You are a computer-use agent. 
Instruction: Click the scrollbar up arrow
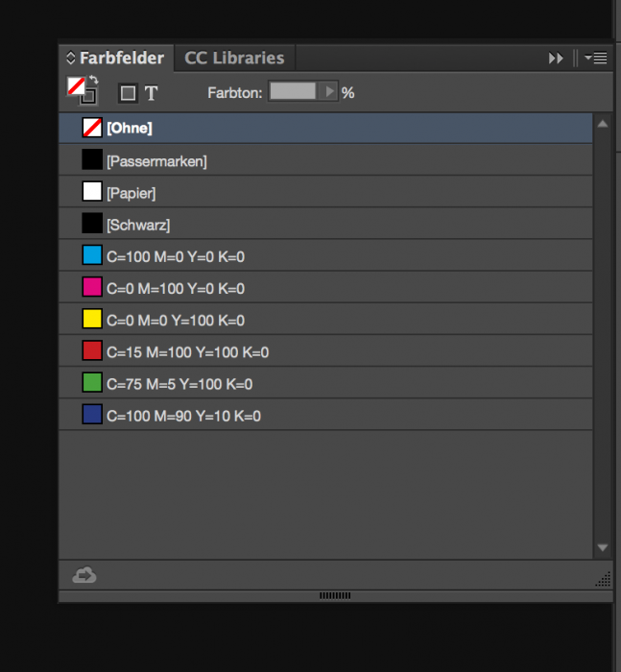click(x=603, y=124)
